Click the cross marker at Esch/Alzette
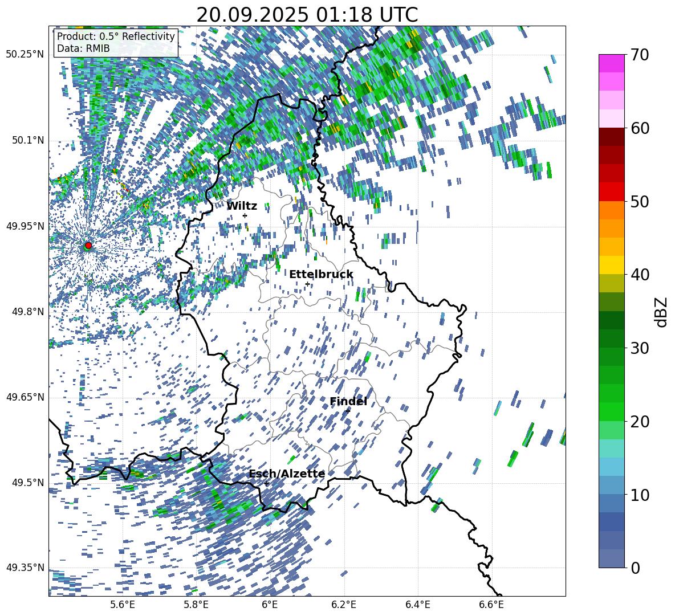Image resolution: width=675 pixels, height=616 pixels. tap(266, 483)
